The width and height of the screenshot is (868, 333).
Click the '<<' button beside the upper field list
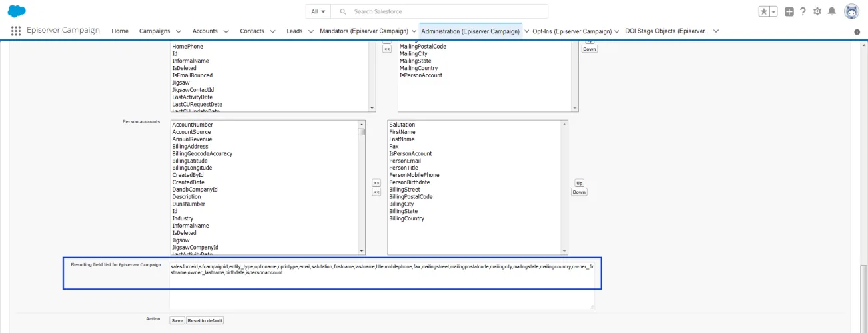tap(386, 49)
